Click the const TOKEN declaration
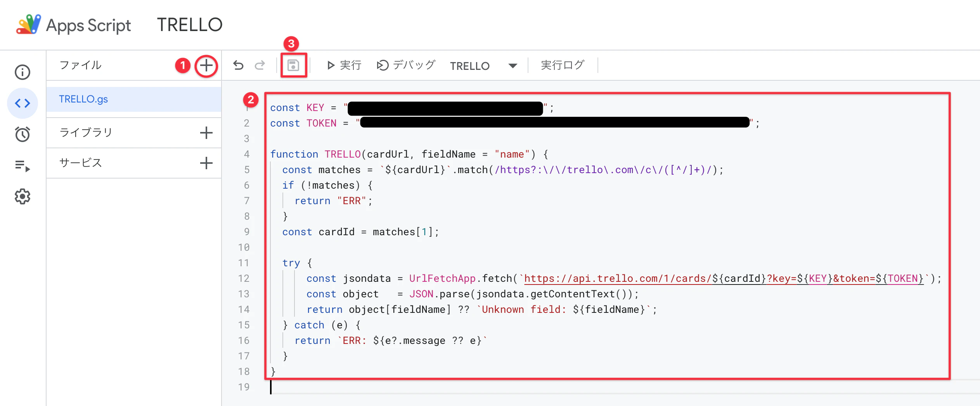This screenshot has height=406, width=980. pos(514,123)
